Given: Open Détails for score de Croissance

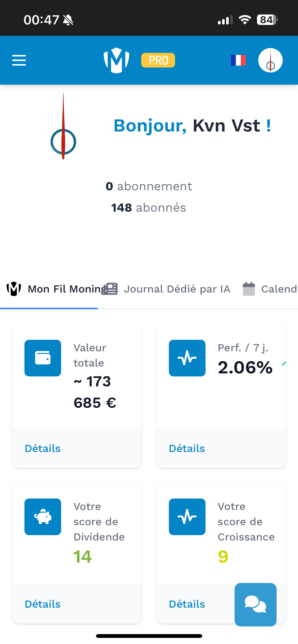Looking at the screenshot, I should pyautogui.click(x=187, y=604).
